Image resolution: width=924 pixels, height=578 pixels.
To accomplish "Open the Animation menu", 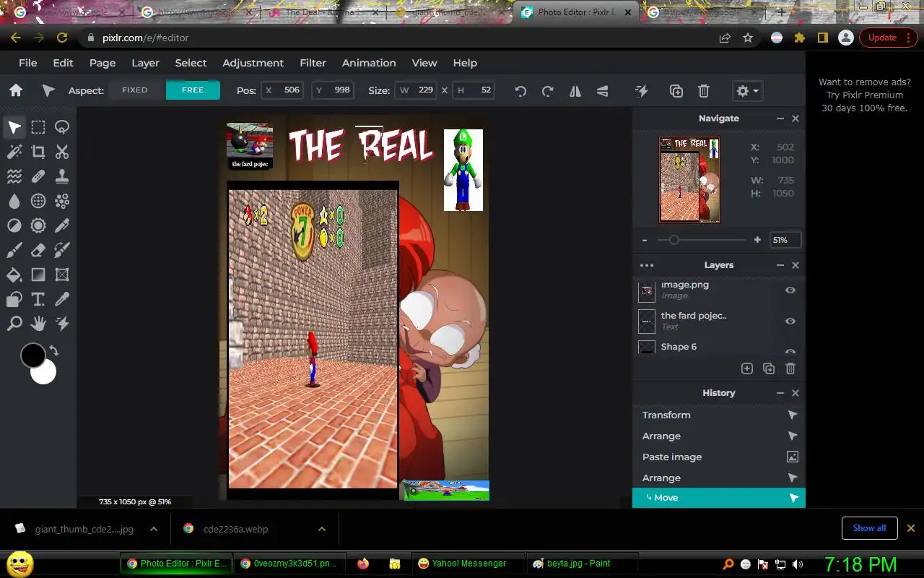I will (369, 63).
